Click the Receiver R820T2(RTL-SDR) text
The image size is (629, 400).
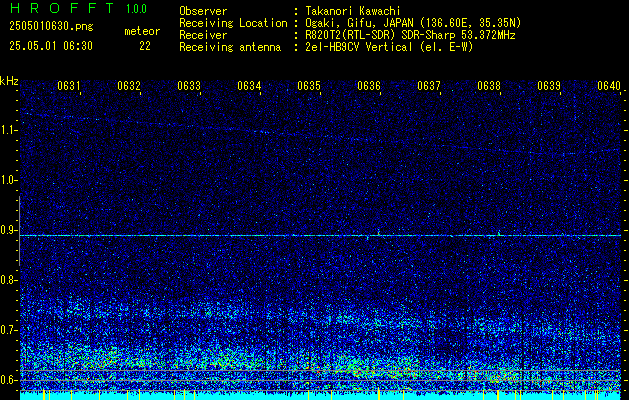point(351,35)
